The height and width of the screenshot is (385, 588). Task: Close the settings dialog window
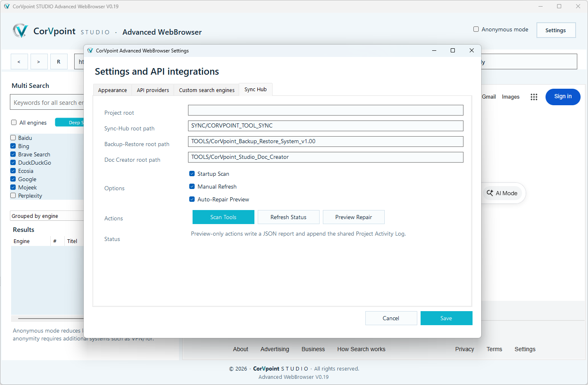tap(472, 50)
